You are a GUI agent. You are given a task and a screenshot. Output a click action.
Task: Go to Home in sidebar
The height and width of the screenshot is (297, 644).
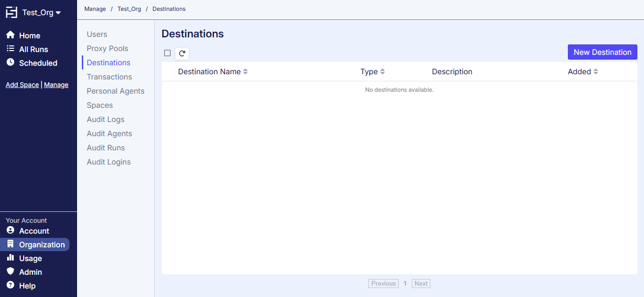(30, 35)
